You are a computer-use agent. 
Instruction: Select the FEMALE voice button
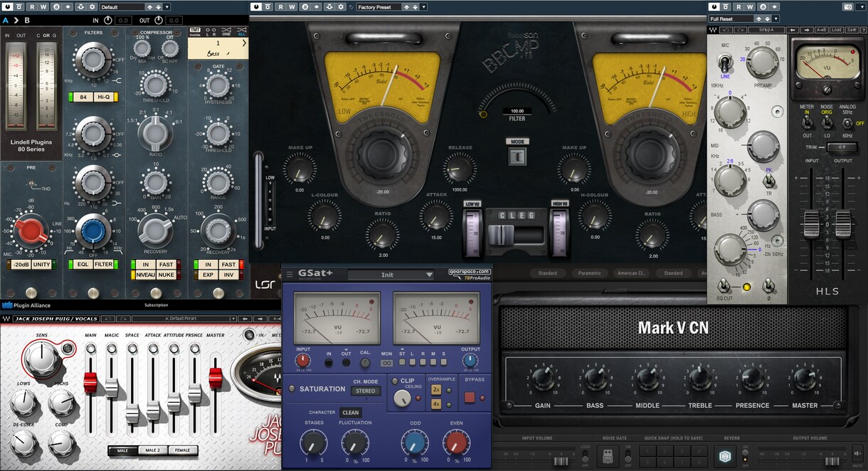(182, 450)
